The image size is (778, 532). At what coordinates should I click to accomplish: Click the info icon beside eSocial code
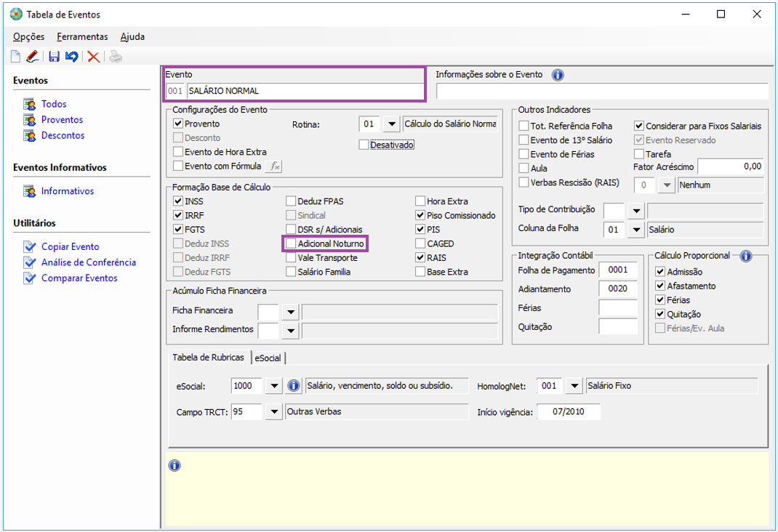(294, 386)
